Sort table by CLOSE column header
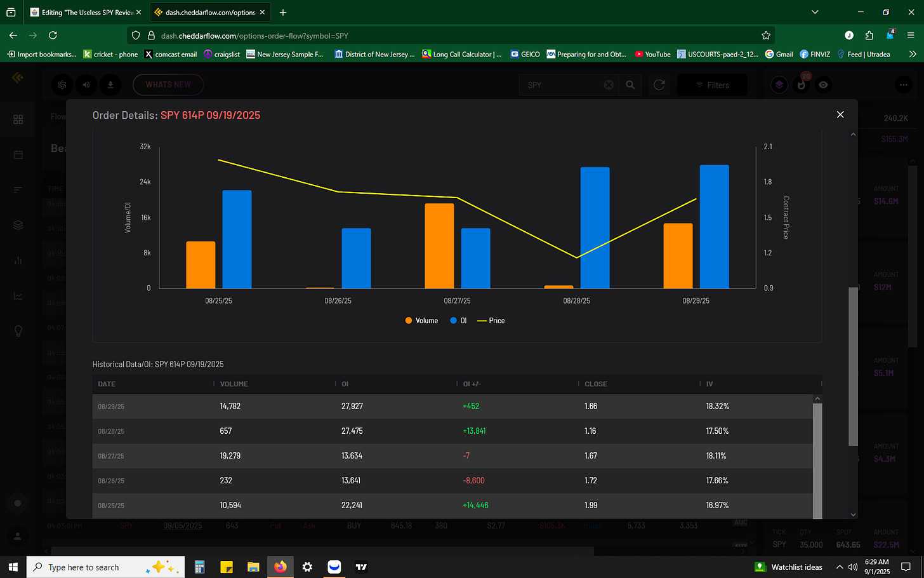The image size is (924, 578). point(596,384)
